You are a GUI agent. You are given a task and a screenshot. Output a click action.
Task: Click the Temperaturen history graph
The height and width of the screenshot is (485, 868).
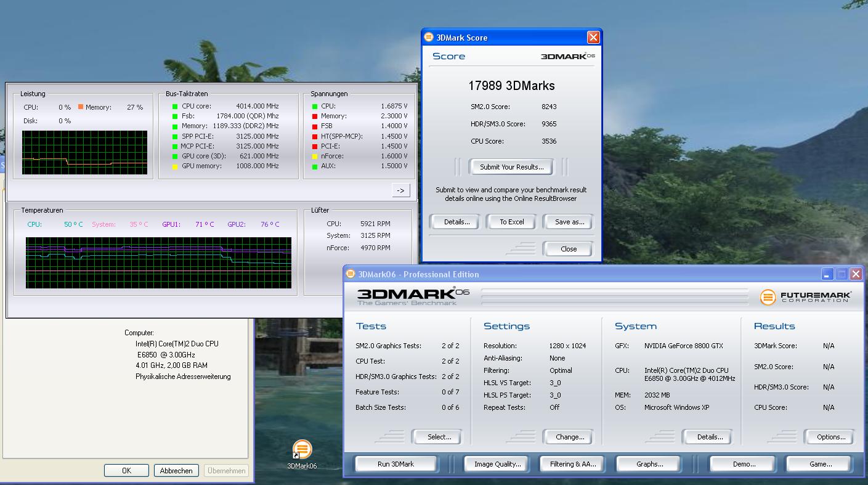click(158, 263)
